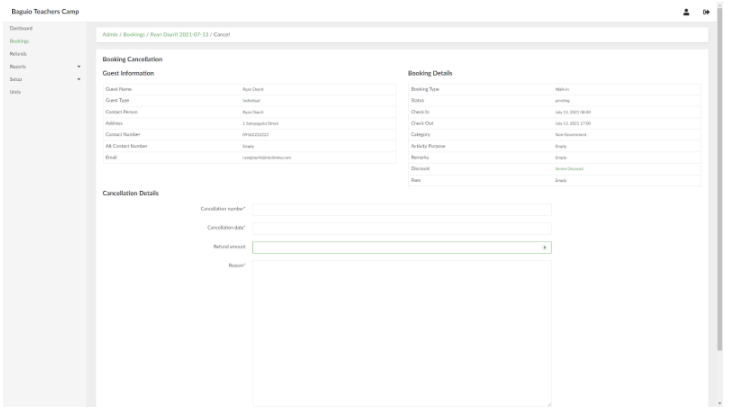The image size is (729, 419).
Task: Click the Baguio Teachers Camp brand title
Action: coord(44,11)
